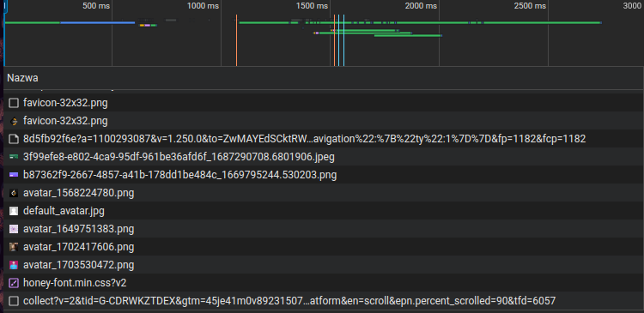The height and width of the screenshot is (313, 644).
Task: Select the b87362f9-2667-4857 png request name
Action: coord(180,175)
